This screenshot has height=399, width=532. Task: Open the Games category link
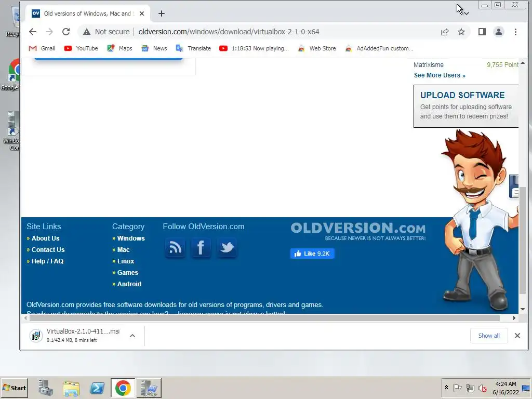128,273
